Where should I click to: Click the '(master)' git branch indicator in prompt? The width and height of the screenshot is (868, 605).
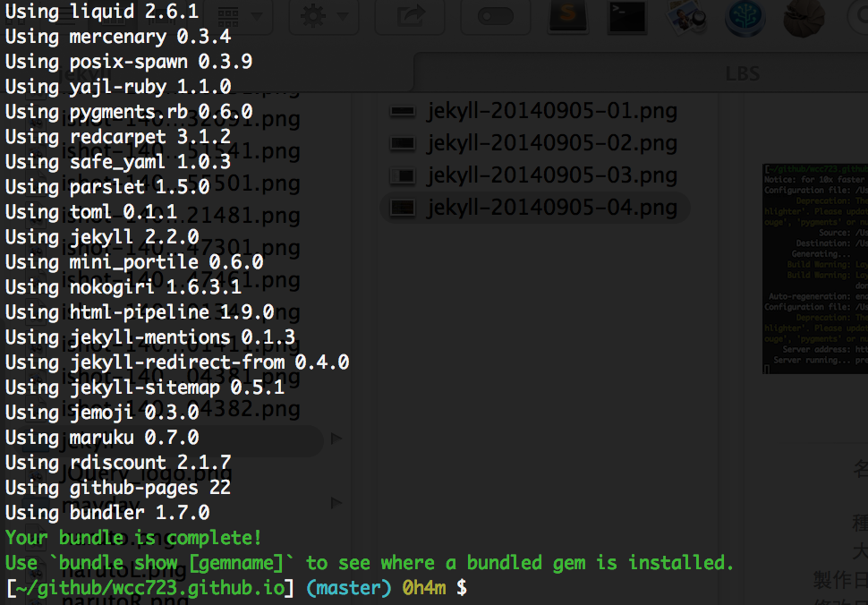point(349,588)
